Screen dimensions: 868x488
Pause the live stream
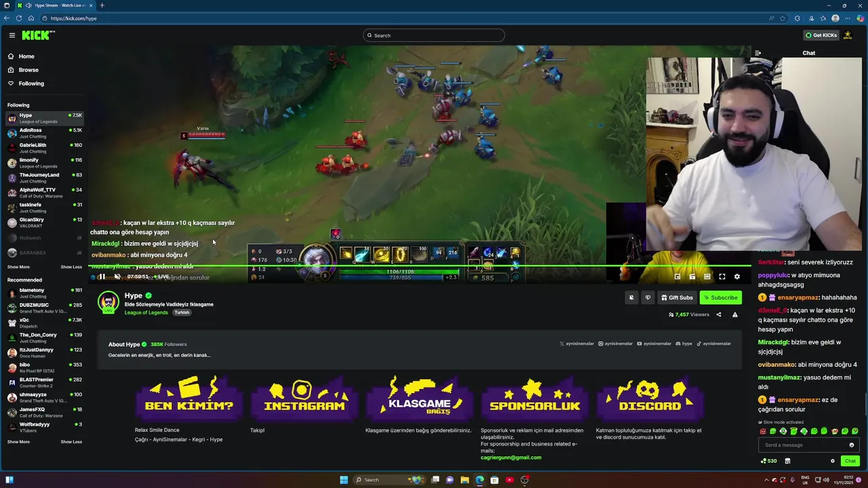(102, 277)
